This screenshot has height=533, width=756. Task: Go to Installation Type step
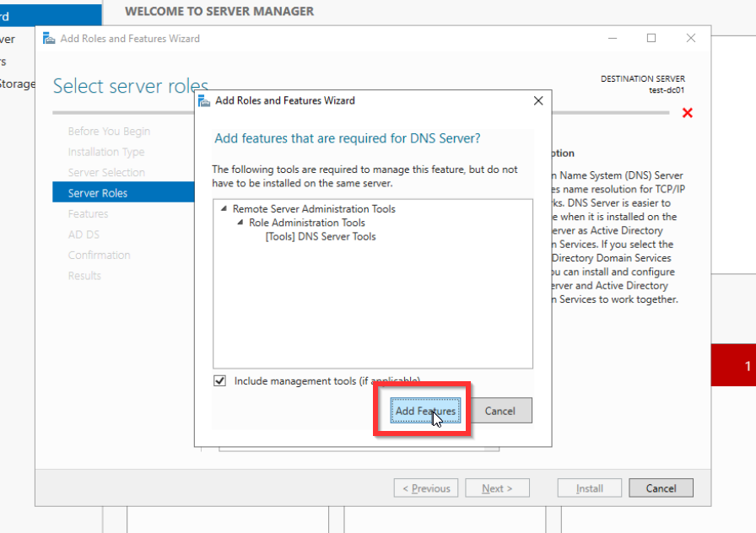pyautogui.click(x=106, y=152)
